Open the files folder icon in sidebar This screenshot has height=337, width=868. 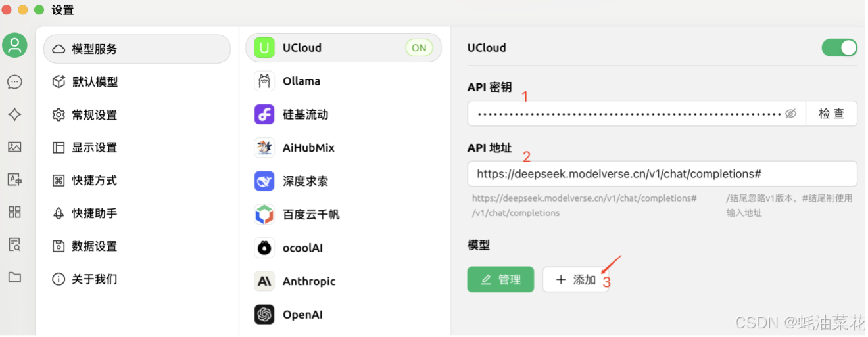pos(14,277)
